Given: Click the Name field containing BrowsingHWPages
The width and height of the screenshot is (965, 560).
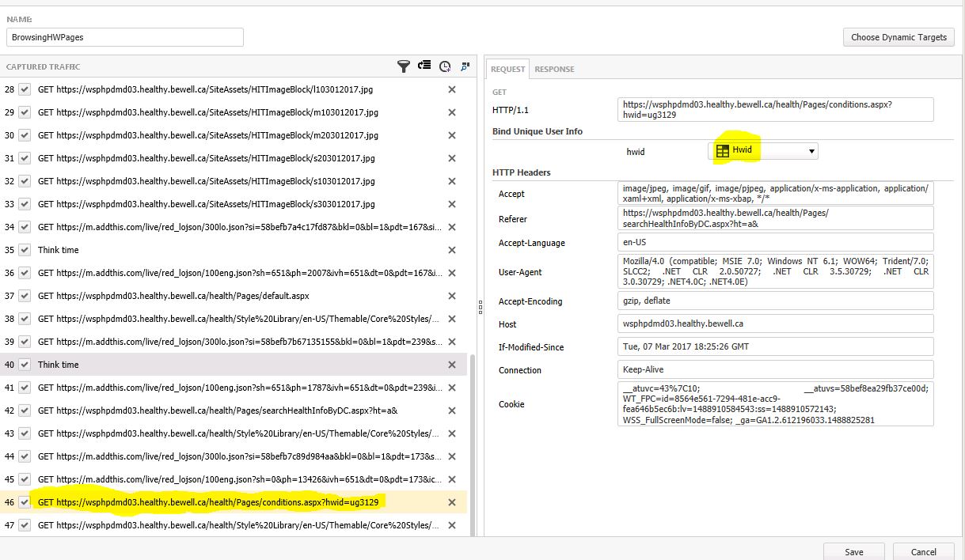Looking at the screenshot, I should [125, 37].
